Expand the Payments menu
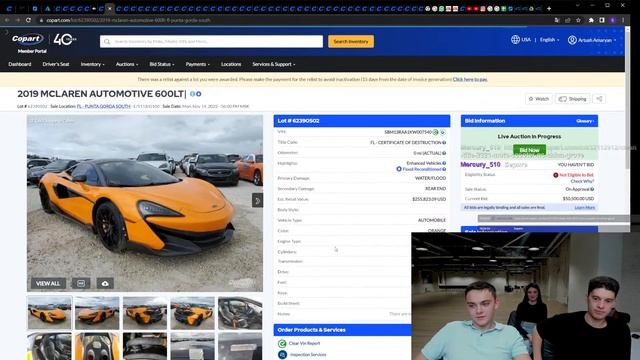The height and width of the screenshot is (360, 640). pyautogui.click(x=198, y=64)
